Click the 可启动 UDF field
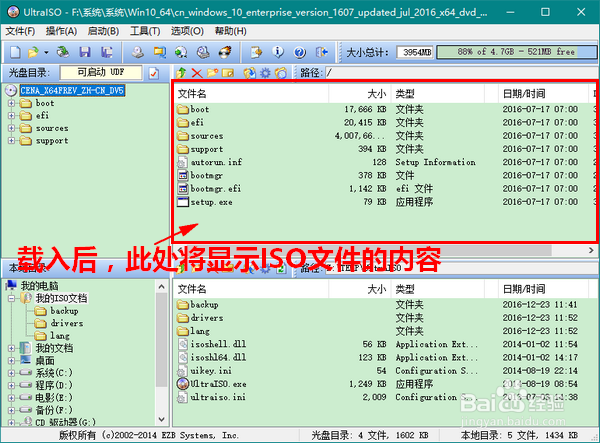This screenshot has height=443, width=600. pyautogui.click(x=101, y=72)
